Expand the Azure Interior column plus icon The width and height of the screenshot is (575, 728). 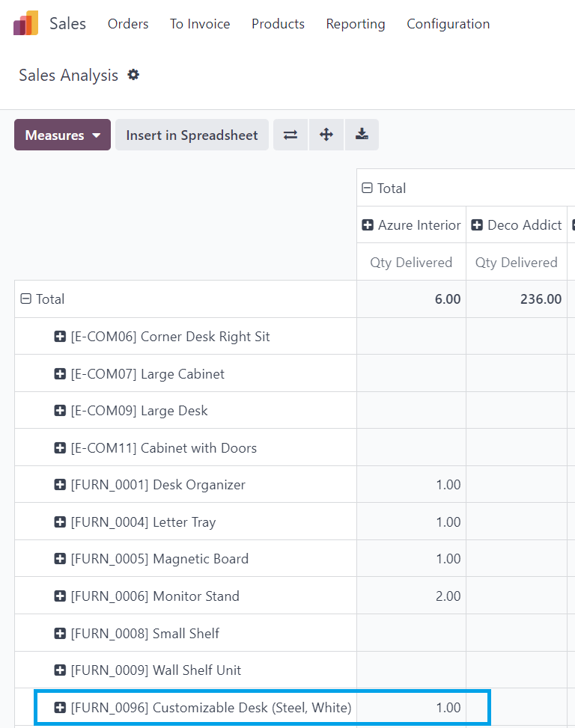368,225
